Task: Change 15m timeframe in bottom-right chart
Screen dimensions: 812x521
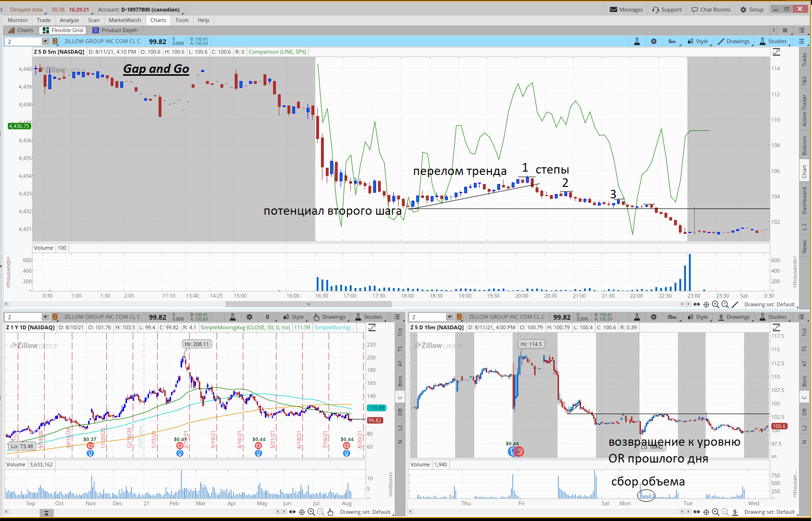Action: tap(672, 317)
